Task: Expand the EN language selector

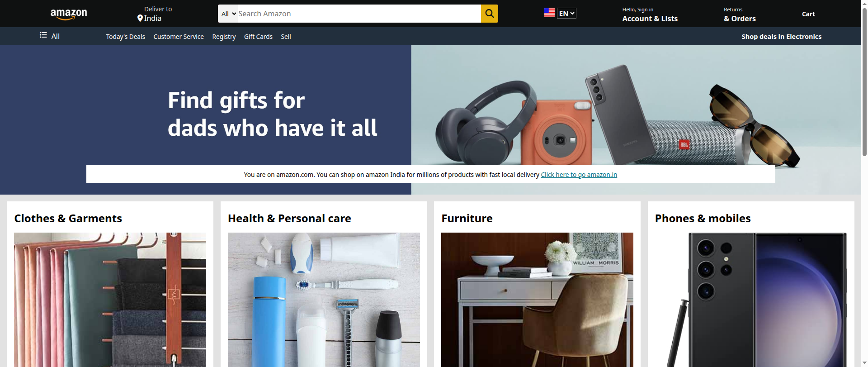Action: [566, 14]
